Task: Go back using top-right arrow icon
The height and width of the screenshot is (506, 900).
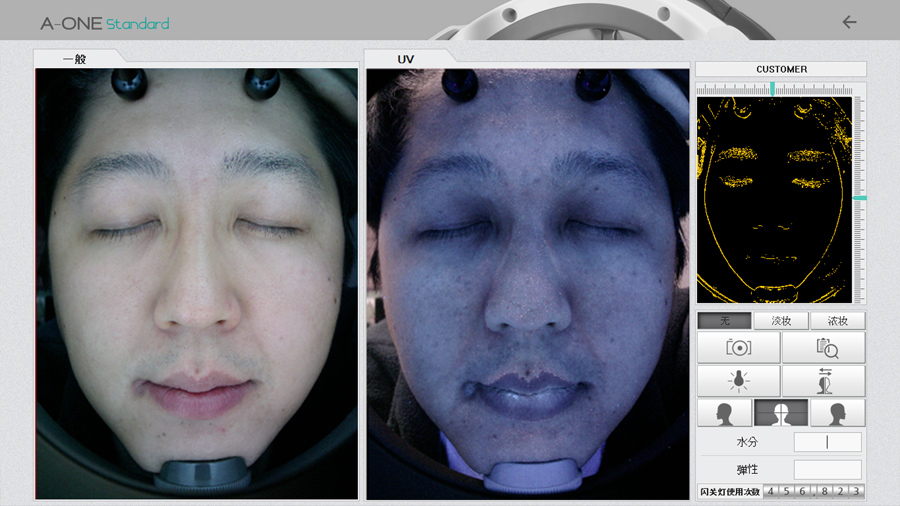Action: (x=849, y=22)
